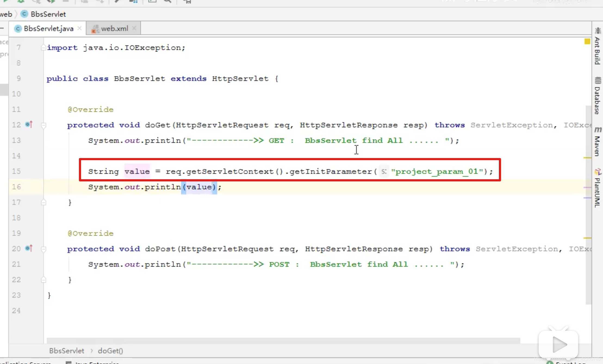Screen dimensions: 603x364
Task: Click the @Override annotation above doGet
Action: pyautogui.click(x=91, y=109)
